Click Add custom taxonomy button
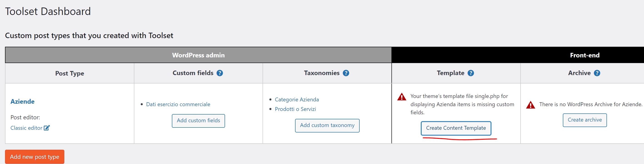644x164 pixels. tap(327, 126)
